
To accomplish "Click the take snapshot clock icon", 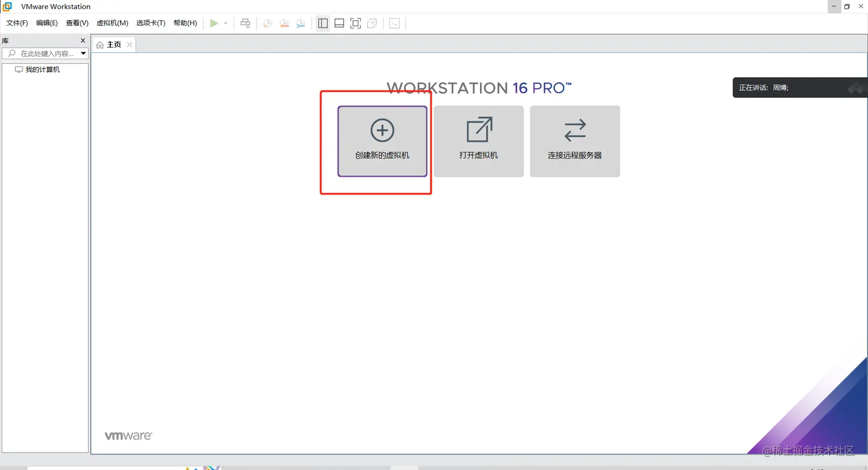I will 268,24.
